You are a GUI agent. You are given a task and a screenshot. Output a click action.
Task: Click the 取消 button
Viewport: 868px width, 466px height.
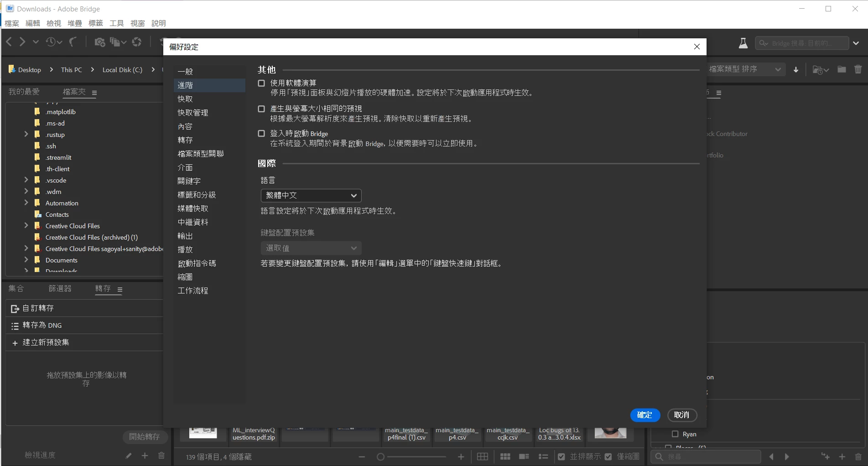coord(682,415)
